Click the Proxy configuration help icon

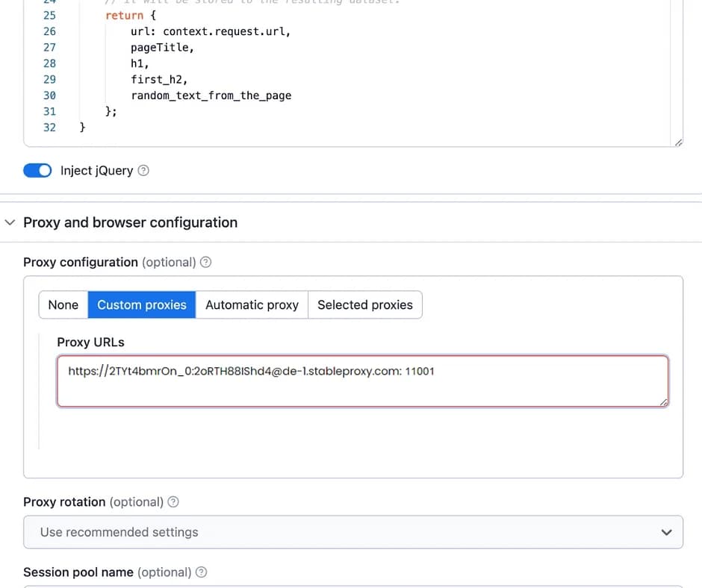click(206, 262)
